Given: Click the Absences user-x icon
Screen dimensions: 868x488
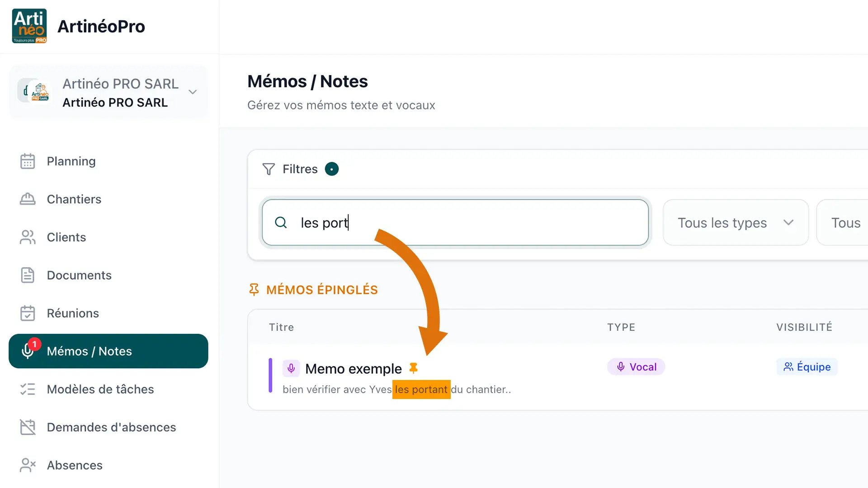Looking at the screenshot, I should click(28, 465).
